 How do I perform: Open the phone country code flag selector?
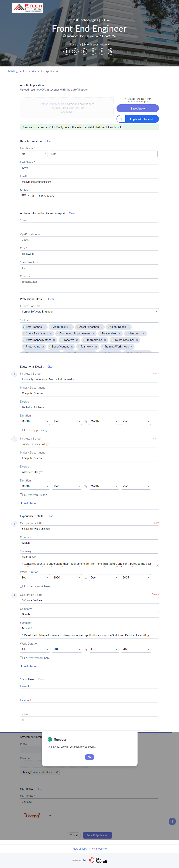coord(25,196)
